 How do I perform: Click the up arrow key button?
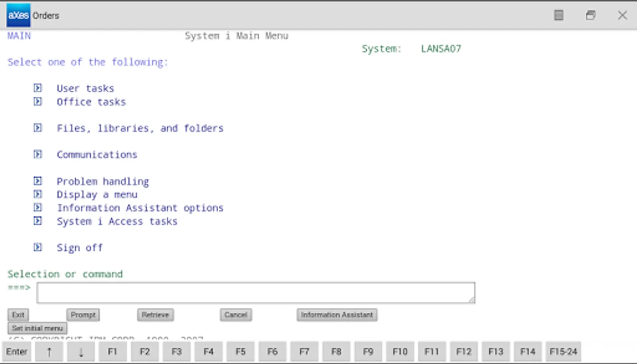tap(49, 351)
